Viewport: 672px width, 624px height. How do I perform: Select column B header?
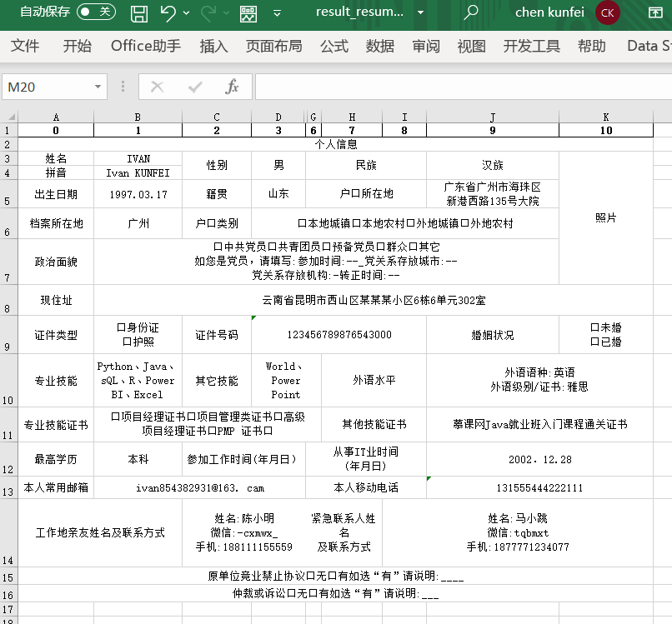(x=138, y=117)
